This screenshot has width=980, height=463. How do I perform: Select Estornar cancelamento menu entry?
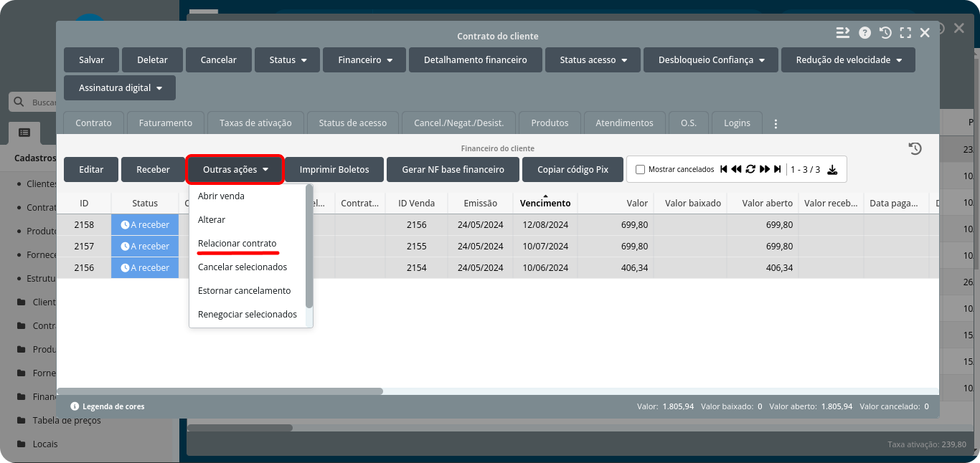(244, 291)
